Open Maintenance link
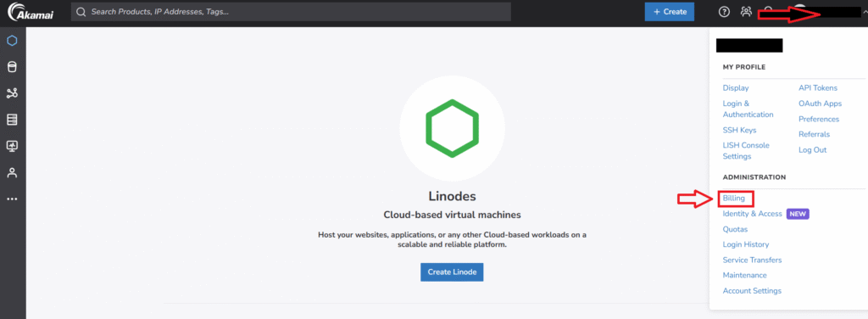The image size is (868, 319). tap(744, 275)
